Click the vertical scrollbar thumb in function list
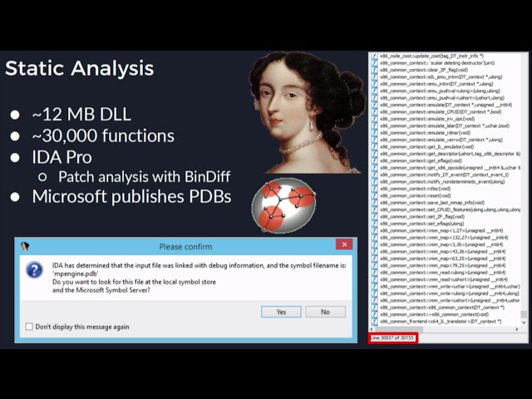The image size is (532, 399). click(524, 314)
